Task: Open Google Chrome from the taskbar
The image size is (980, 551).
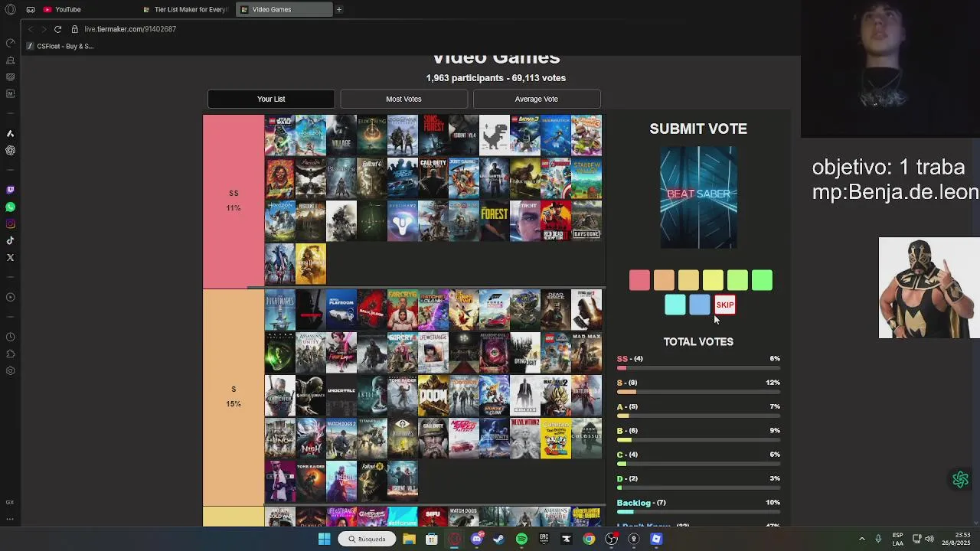Action: pos(589,539)
